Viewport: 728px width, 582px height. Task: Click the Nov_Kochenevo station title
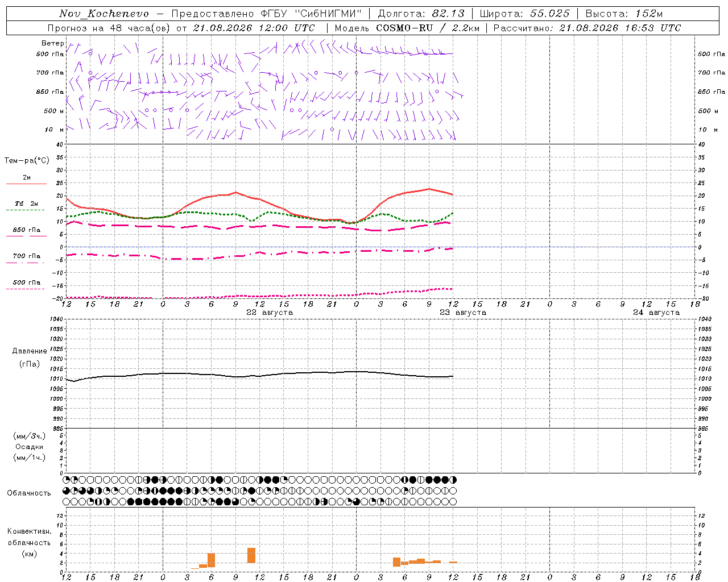click(x=104, y=14)
